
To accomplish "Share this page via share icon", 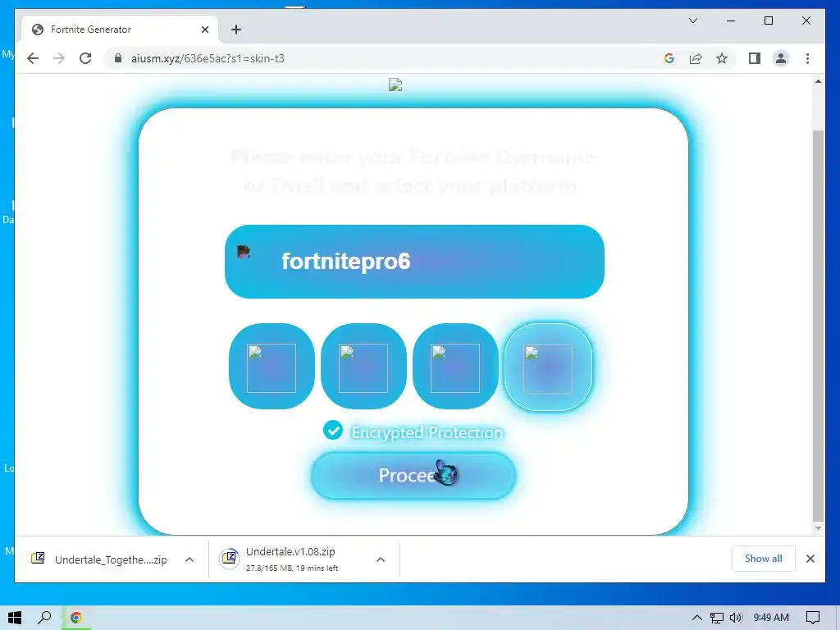I will click(x=696, y=58).
